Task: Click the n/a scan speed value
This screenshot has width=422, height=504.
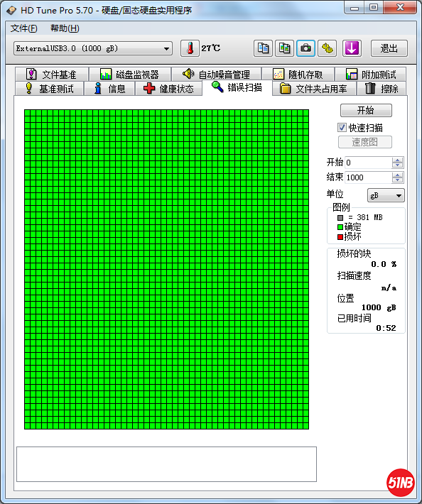Action: click(389, 287)
